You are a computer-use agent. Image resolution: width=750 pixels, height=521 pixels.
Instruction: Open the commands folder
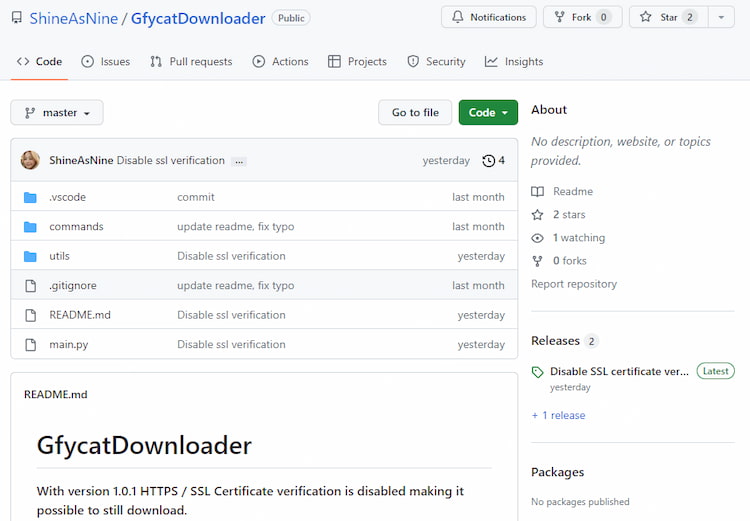pyautogui.click(x=76, y=227)
